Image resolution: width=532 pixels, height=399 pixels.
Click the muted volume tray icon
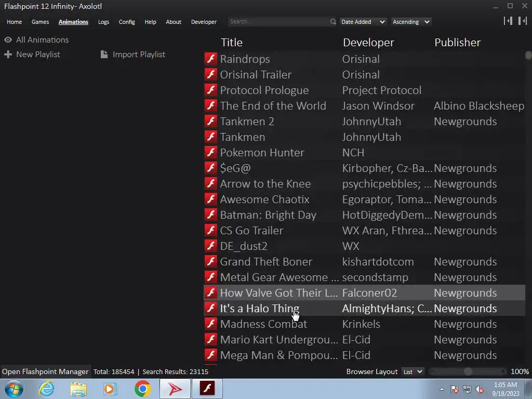[x=480, y=390]
